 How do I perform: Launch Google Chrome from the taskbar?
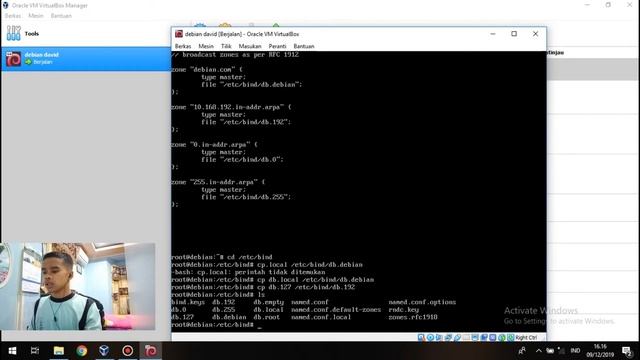click(82, 351)
